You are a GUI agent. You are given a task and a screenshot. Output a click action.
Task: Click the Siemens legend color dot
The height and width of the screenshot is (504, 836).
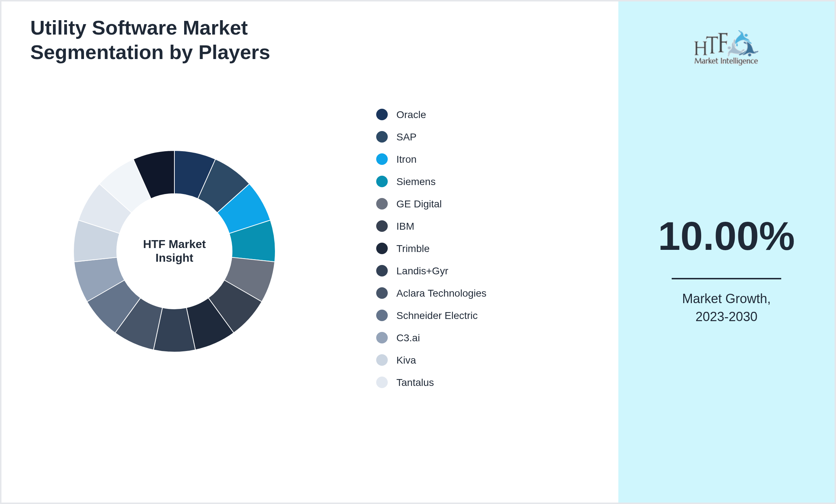(x=382, y=181)
